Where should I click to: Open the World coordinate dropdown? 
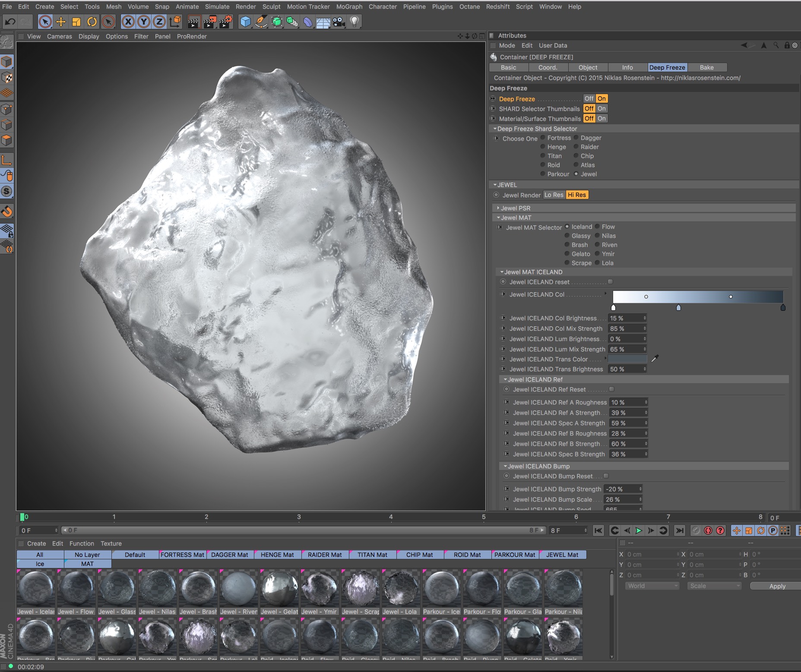[x=652, y=586]
